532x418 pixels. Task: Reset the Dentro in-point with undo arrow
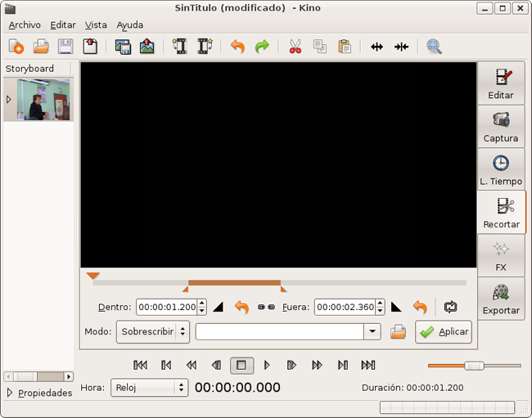(241, 308)
